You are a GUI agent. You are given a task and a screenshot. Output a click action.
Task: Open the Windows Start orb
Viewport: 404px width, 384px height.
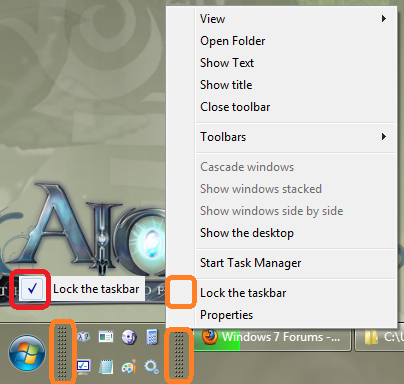pos(27,353)
